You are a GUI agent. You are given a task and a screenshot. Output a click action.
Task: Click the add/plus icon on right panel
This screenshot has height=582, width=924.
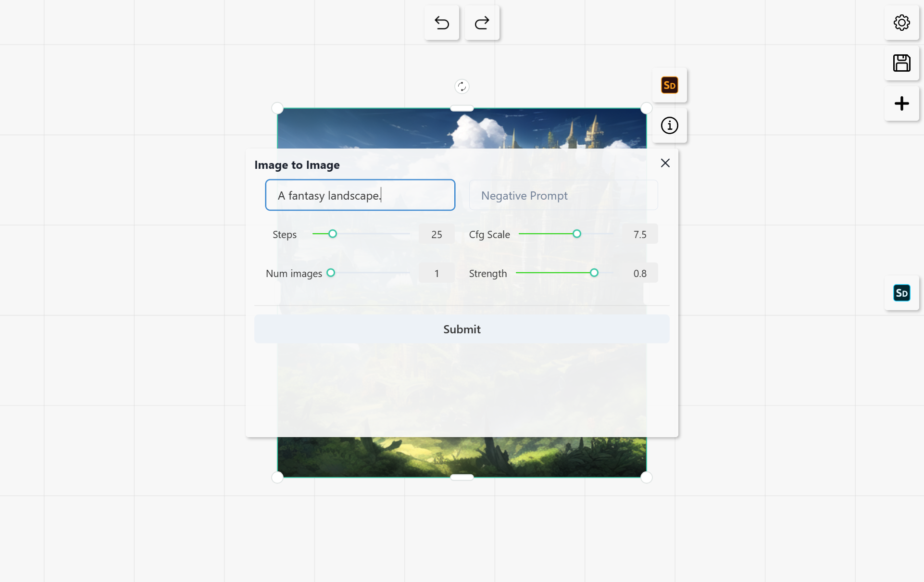tap(902, 102)
